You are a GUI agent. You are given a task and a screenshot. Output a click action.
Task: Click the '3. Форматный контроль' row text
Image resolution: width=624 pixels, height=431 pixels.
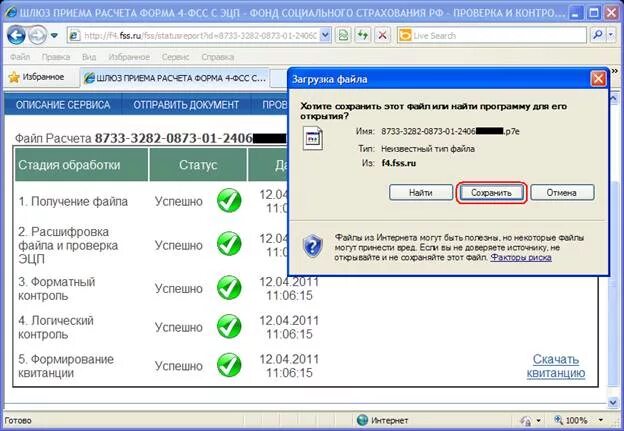click(57, 289)
